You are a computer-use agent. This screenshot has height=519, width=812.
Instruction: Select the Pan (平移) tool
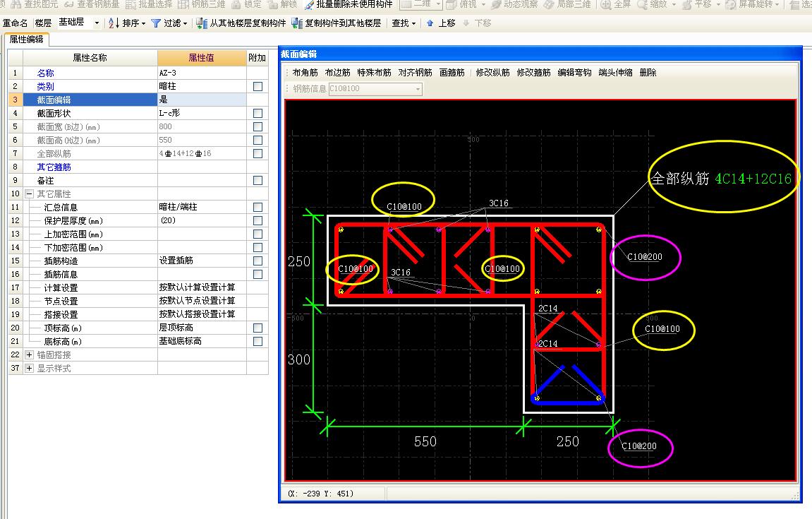[x=697, y=4]
